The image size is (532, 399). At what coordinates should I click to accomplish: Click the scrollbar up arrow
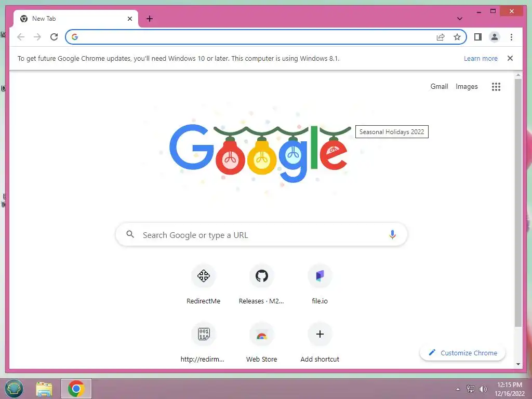(x=518, y=75)
